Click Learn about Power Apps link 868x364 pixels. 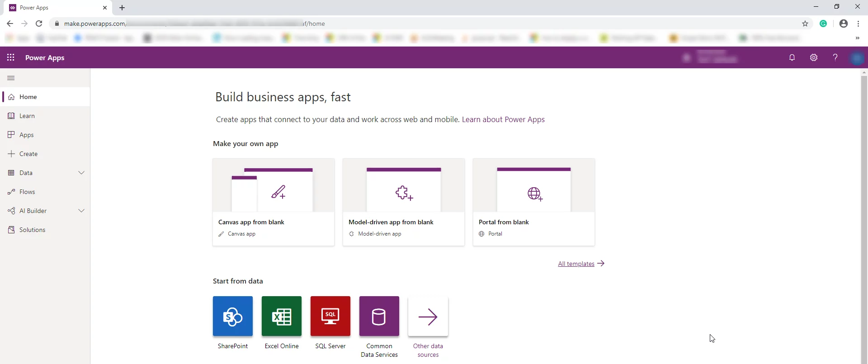coord(503,119)
